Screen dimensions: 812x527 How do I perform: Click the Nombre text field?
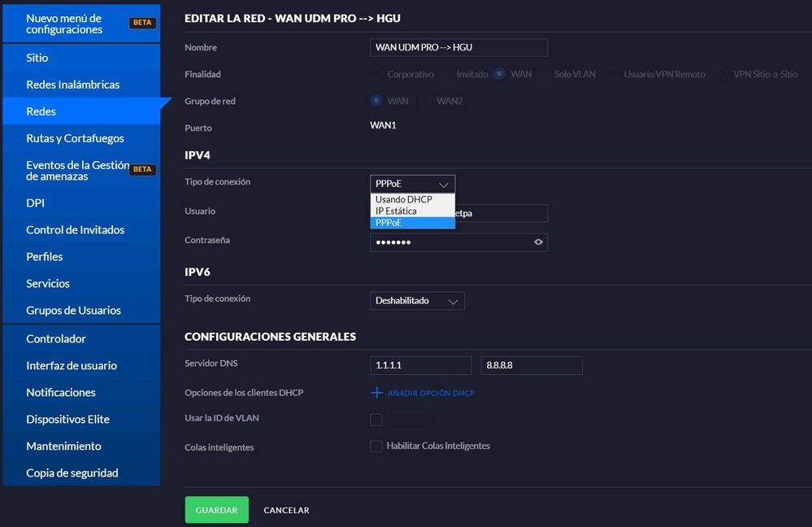(x=458, y=48)
